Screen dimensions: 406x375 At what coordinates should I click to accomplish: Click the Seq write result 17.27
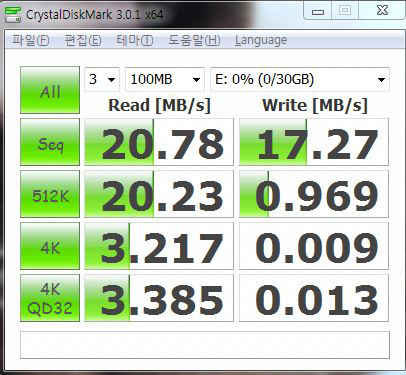[x=314, y=142]
